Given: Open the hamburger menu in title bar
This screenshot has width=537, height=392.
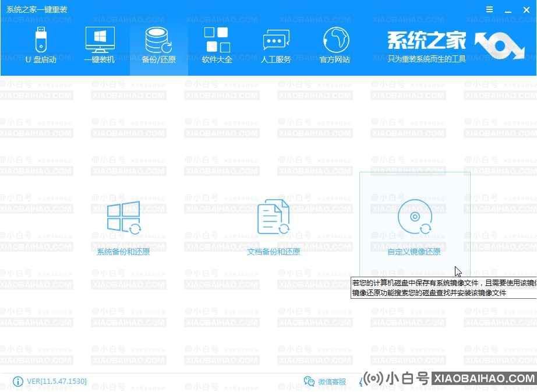Looking at the screenshot, I should point(490,9).
